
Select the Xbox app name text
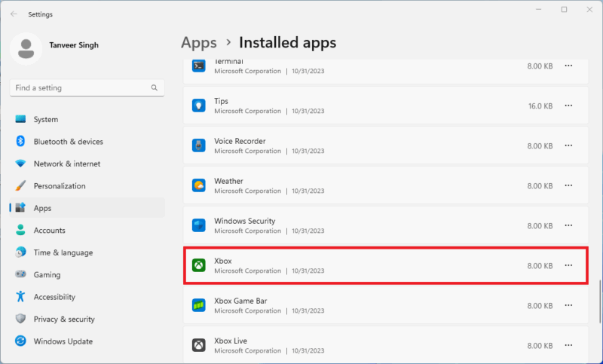[223, 261]
